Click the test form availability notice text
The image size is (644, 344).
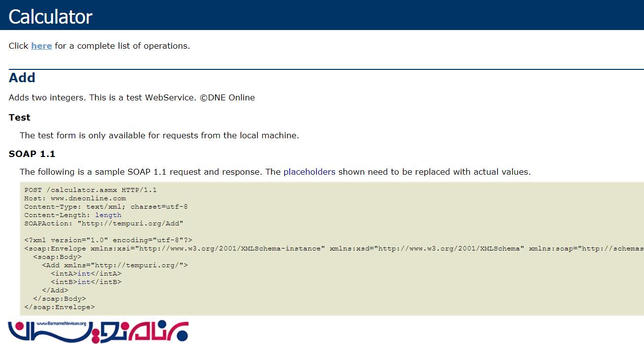point(159,135)
